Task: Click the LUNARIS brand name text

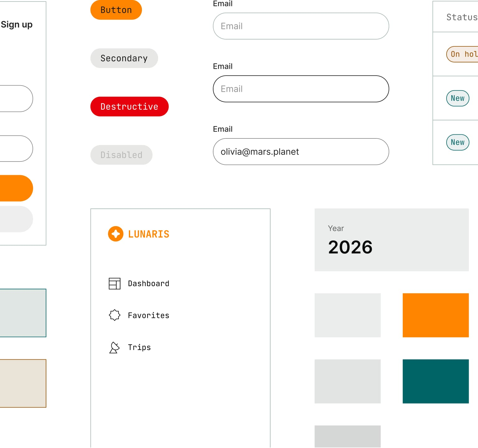Action: [149, 234]
